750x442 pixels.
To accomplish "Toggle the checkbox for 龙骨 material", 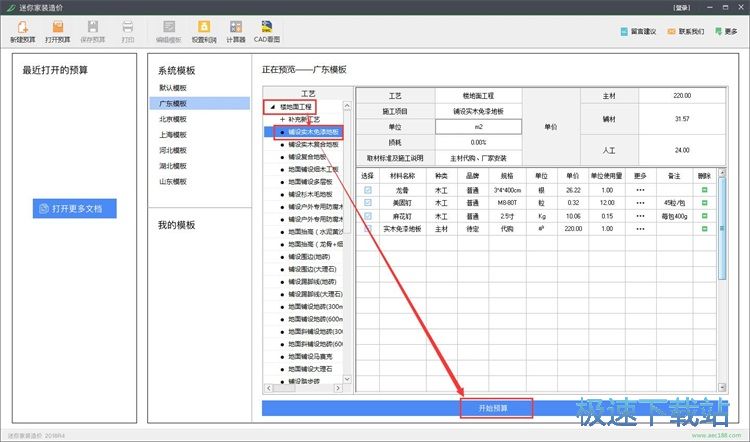I will click(367, 190).
